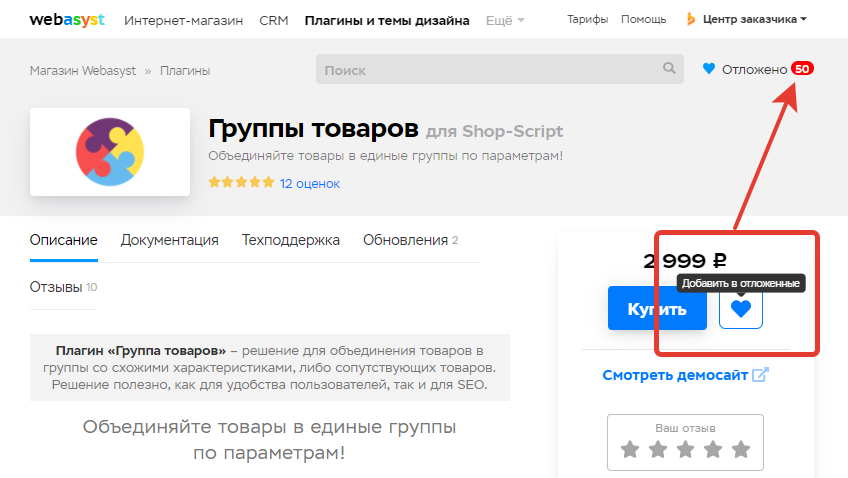Switch to the Описание tab

coord(64,240)
